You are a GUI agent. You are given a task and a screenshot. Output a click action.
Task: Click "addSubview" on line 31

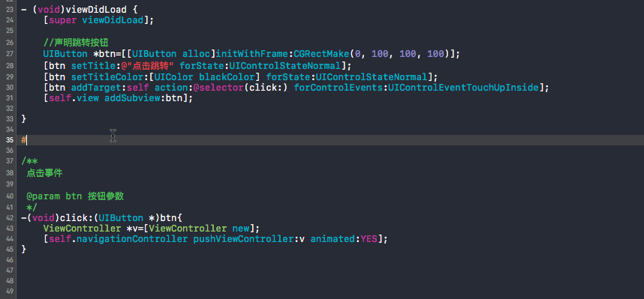point(132,98)
